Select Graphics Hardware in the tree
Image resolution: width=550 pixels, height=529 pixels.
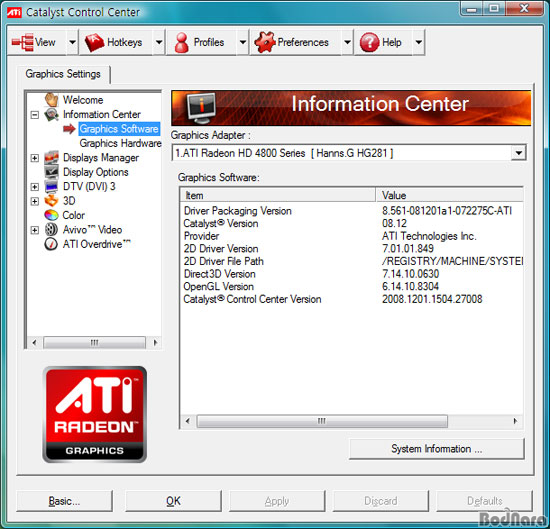coord(120,143)
